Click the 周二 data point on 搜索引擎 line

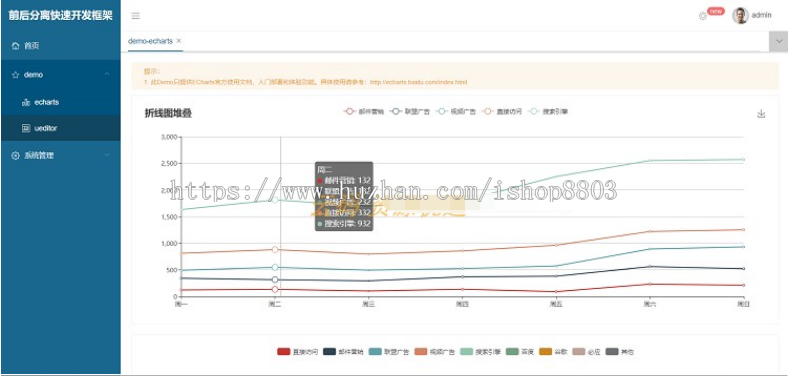tap(275, 200)
